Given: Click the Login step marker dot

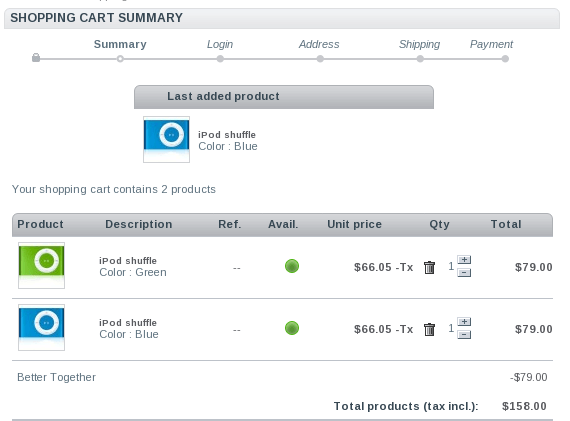Looking at the screenshot, I should pos(220,59).
